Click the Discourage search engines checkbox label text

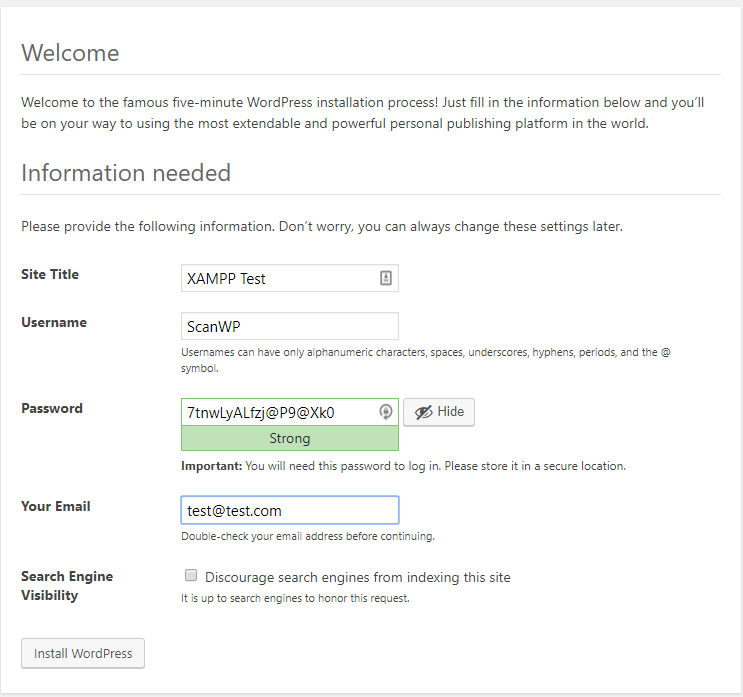(358, 577)
